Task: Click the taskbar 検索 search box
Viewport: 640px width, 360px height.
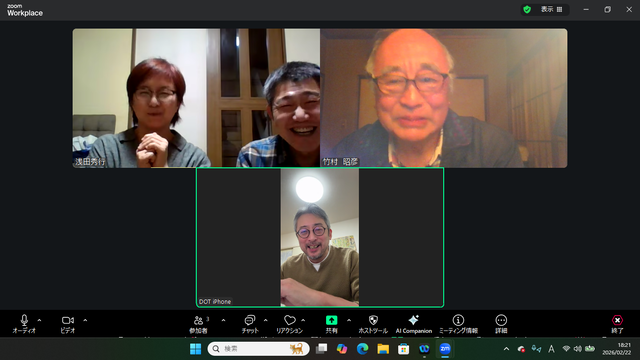Action: coord(258,349)
